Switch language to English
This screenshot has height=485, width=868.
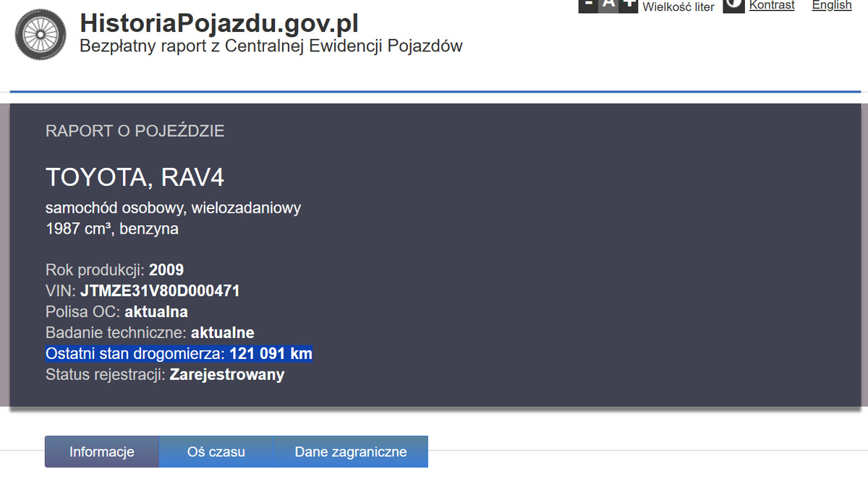[832, 6]
